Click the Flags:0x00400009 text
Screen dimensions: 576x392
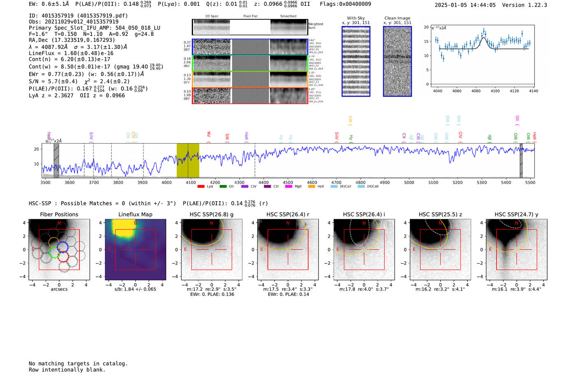click(345, 4)
